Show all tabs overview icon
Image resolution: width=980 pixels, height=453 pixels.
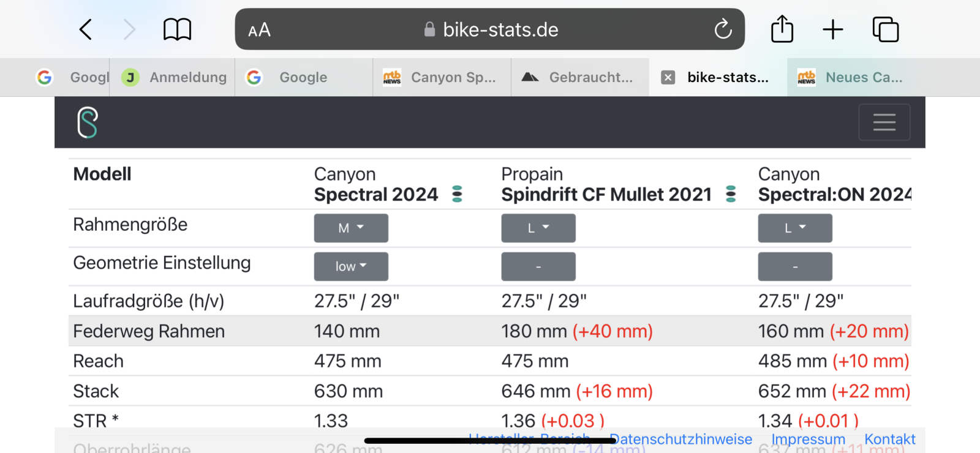pyautogui.click(x=886, y=29)
